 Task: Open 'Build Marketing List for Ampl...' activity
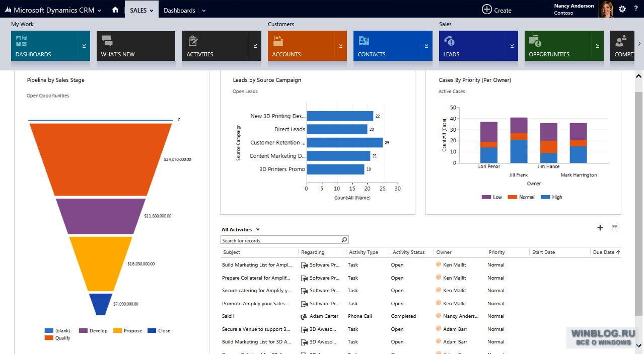click(257, 265)
